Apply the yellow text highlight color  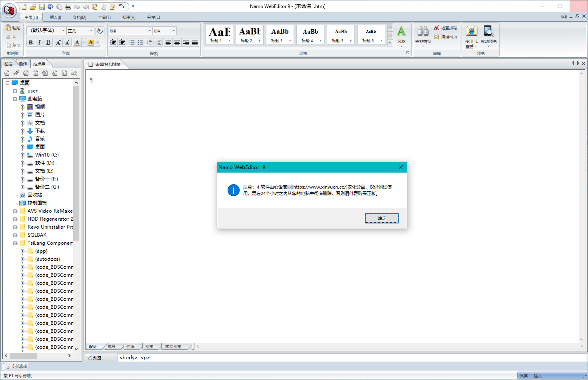91,42
